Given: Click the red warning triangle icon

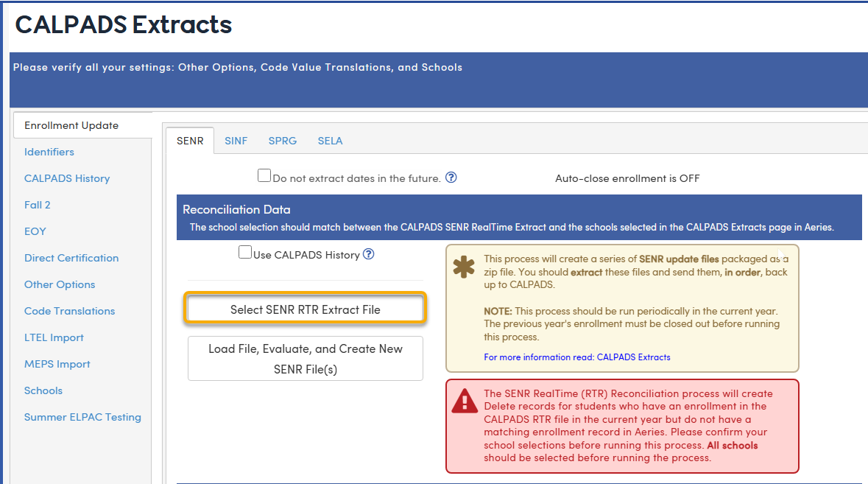Looking at the screenshot, I should coord(465,401).
